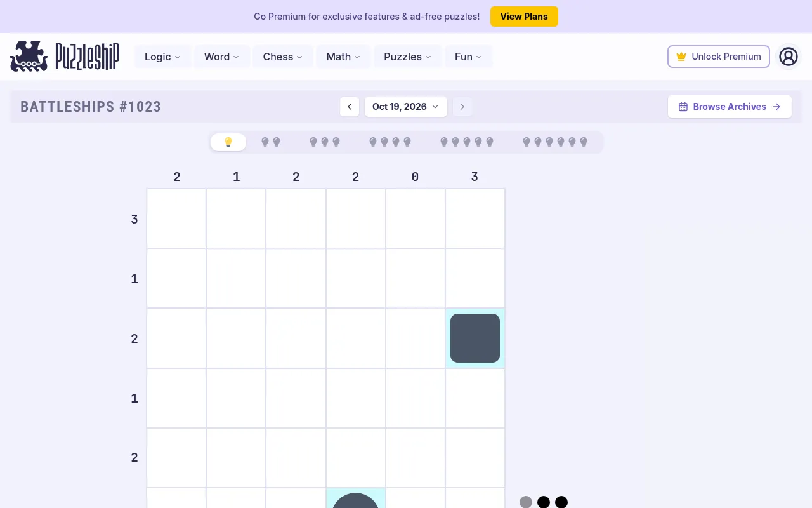Open the user account profile icon
This screenshot has width=812, height=508.
pos(788,57)
